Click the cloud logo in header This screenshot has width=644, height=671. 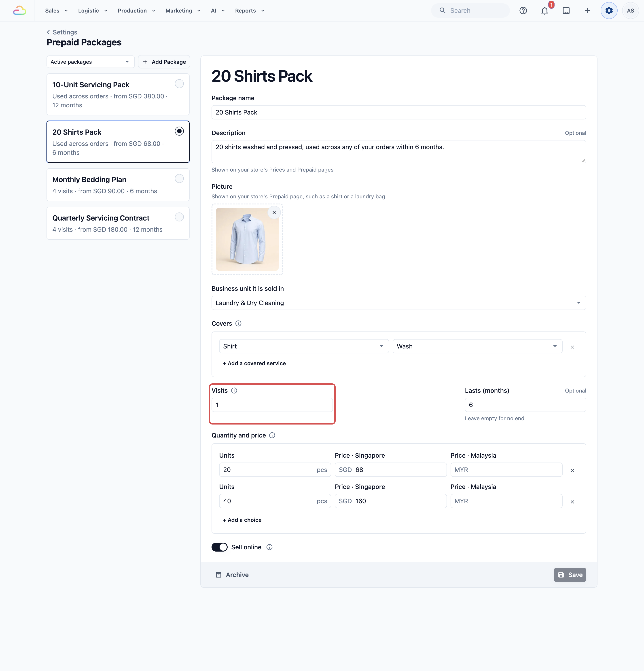pyautogui.click(x=19, y=11)
